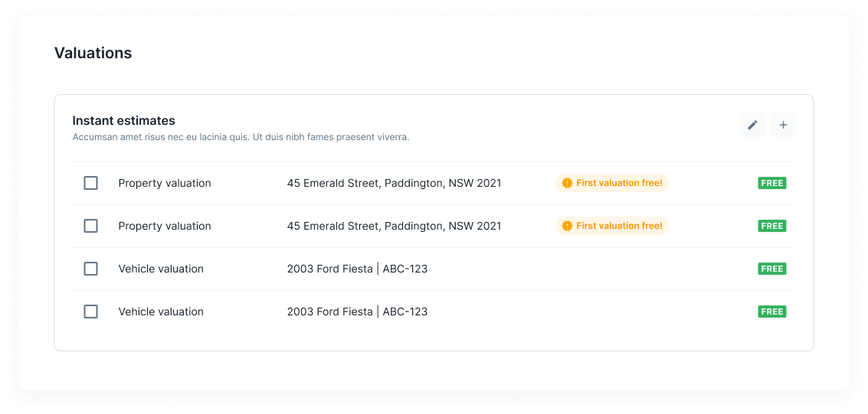Click first Property valuation label
Viewport: 868px width, 414px height.
pos(165,183)
